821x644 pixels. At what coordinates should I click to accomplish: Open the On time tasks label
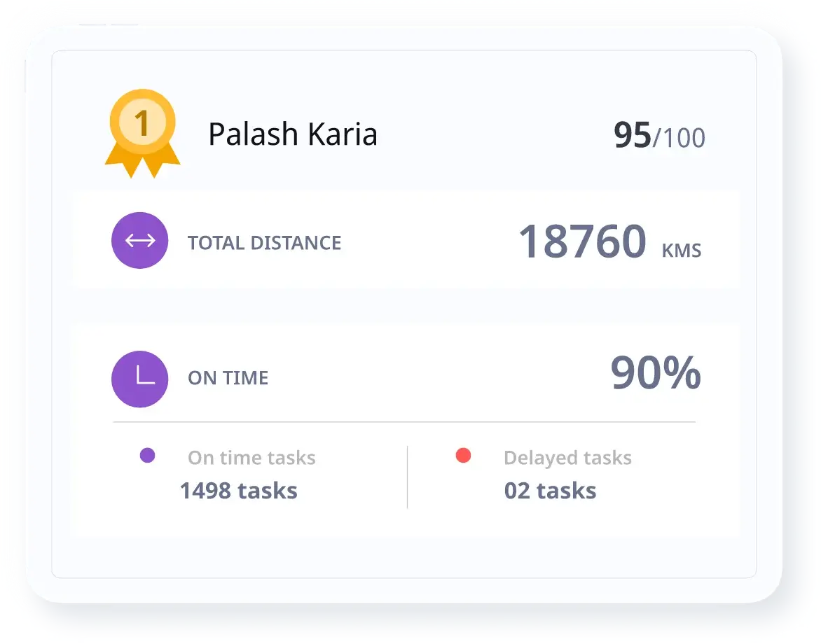[251, 458]
